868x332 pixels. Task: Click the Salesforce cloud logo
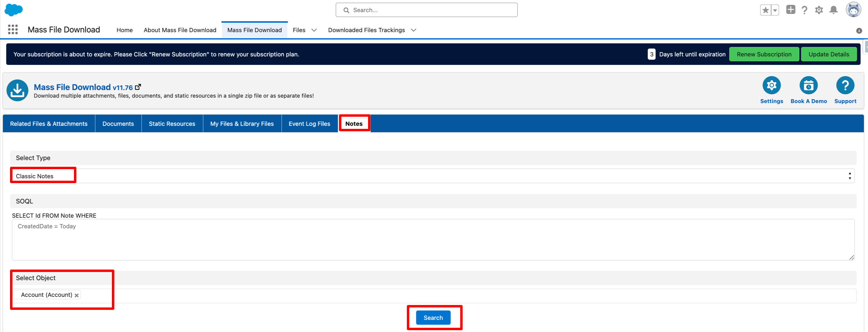click(13, 10)
